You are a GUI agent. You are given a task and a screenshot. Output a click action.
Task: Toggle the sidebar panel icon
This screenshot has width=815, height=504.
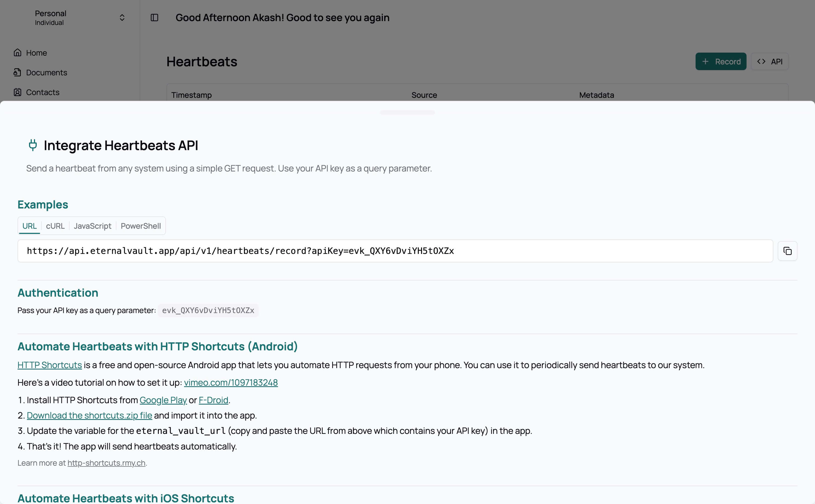point(154,17)
